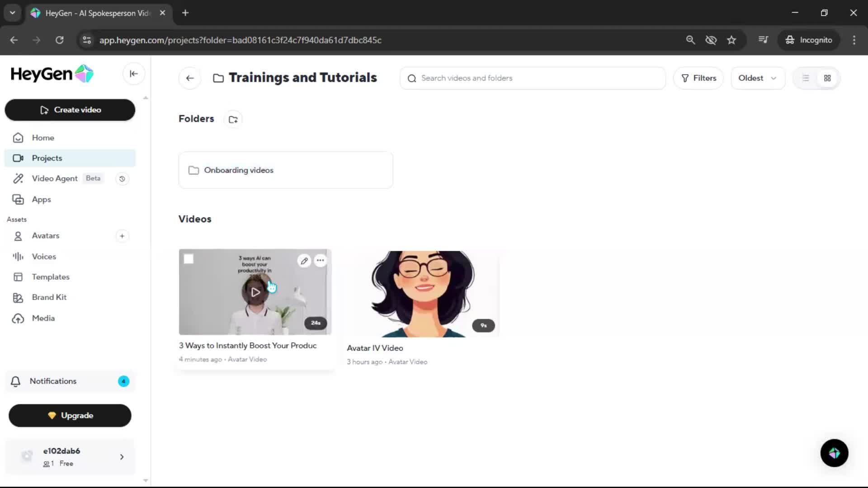Image resolution: width=868 pixels, height=488 pixels.
Task: Go to Brand Kit in the sidebar
Action: pyautogui.click(x=49, y=297)
